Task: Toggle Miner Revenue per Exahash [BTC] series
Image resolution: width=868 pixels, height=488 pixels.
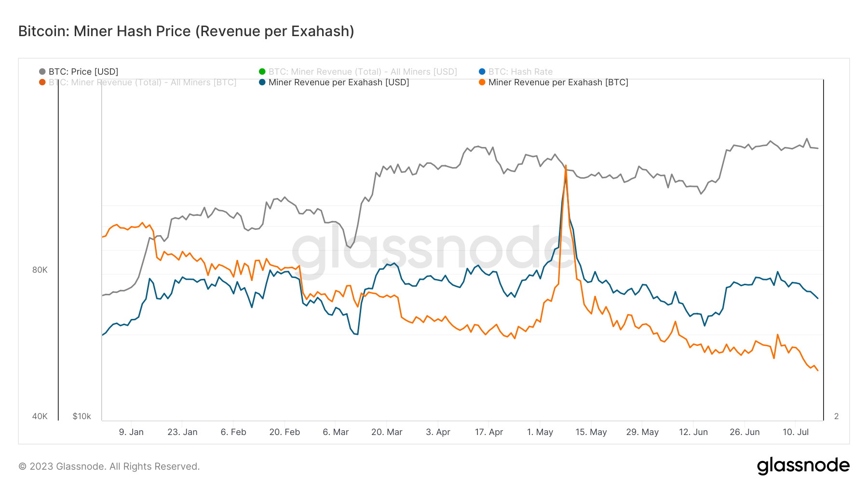Action: point(553,82)
